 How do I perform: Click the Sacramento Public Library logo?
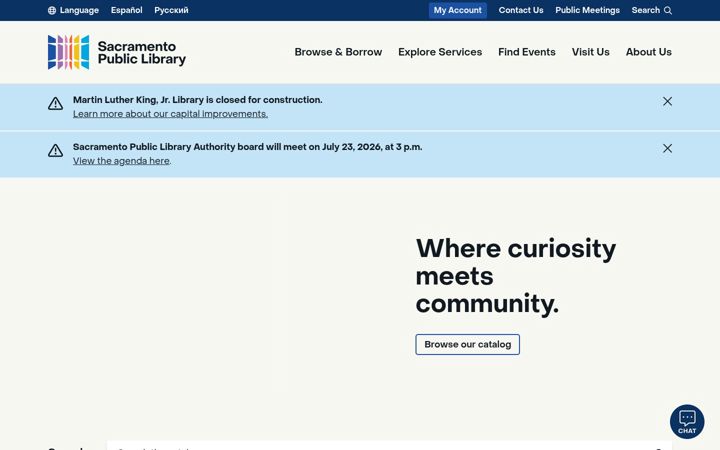[x=117, y=52]
